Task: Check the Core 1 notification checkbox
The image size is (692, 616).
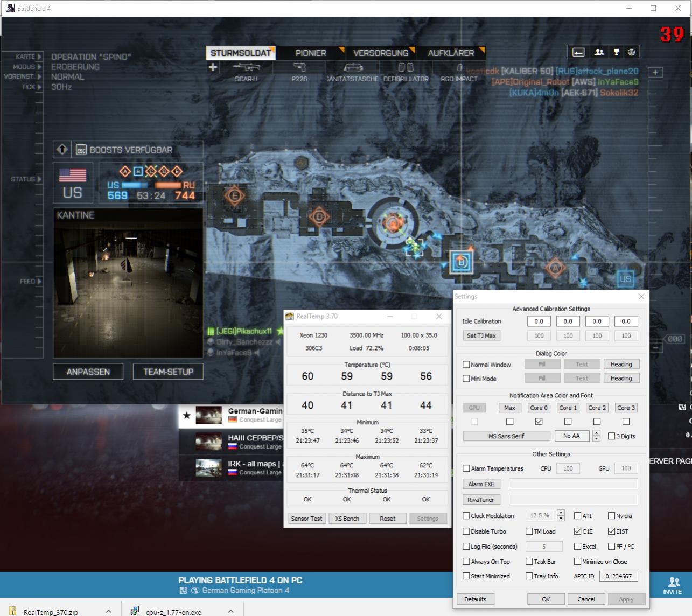Action: tap(568, 422)
